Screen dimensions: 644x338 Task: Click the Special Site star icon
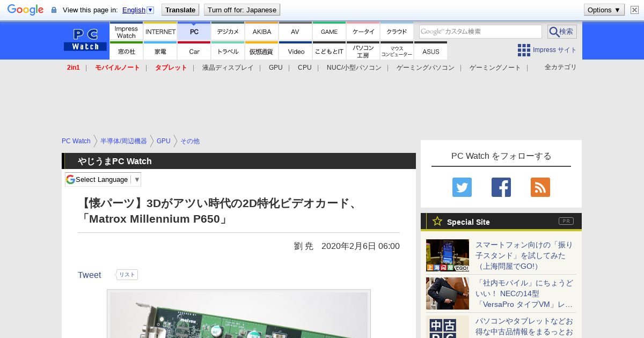click(437, 221)
